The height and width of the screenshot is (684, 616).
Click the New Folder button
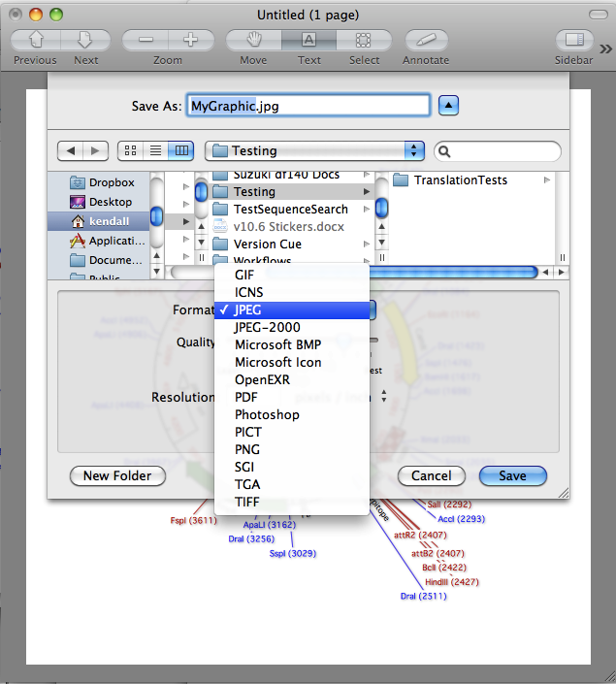117,476
